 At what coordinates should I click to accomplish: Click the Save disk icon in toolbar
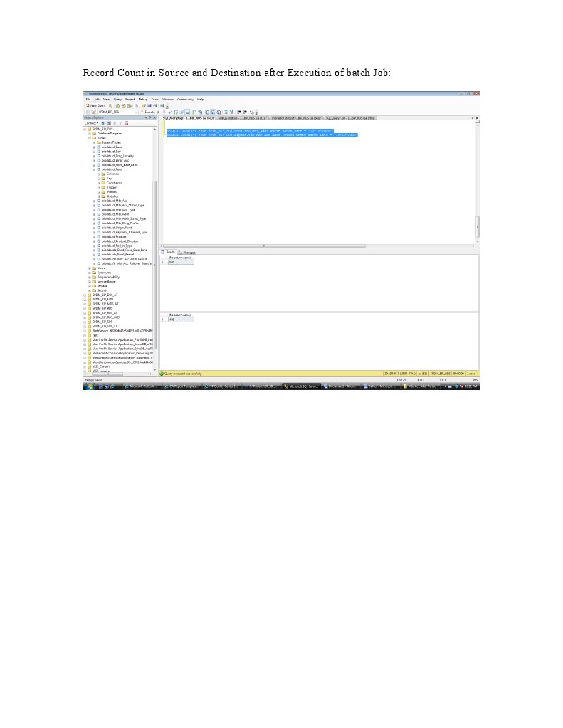149,106
